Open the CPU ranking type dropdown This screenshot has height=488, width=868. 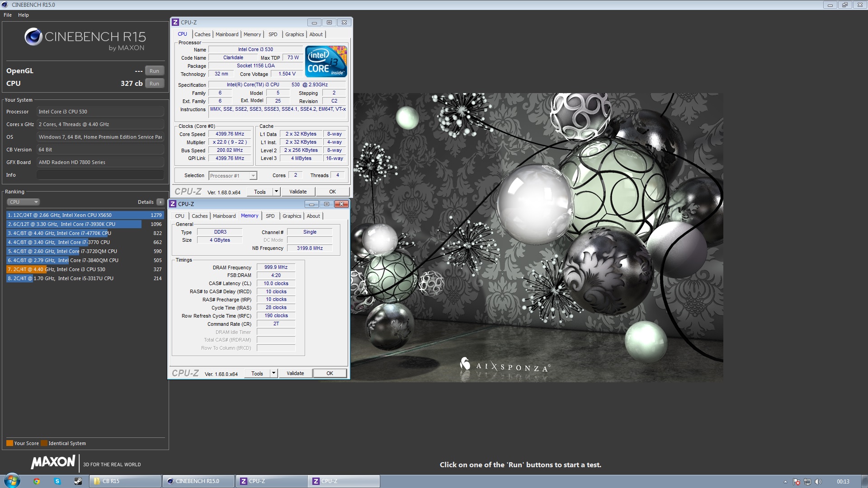24,202
